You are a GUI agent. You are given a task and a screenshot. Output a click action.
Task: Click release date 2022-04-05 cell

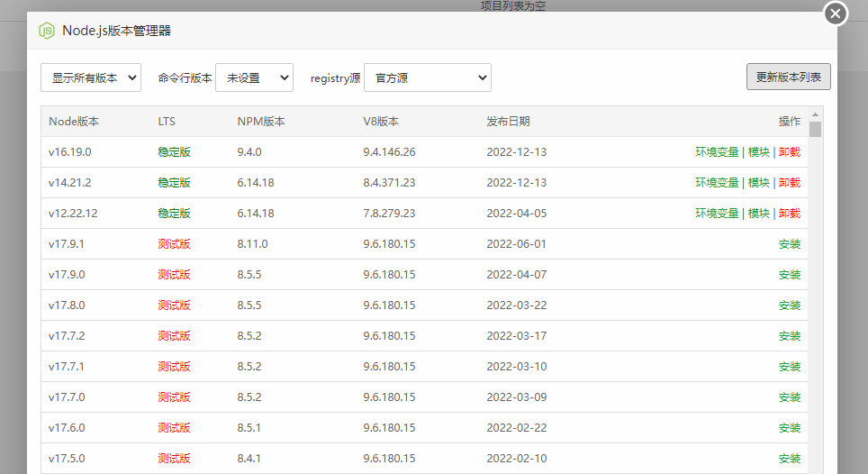coord(517,214)
